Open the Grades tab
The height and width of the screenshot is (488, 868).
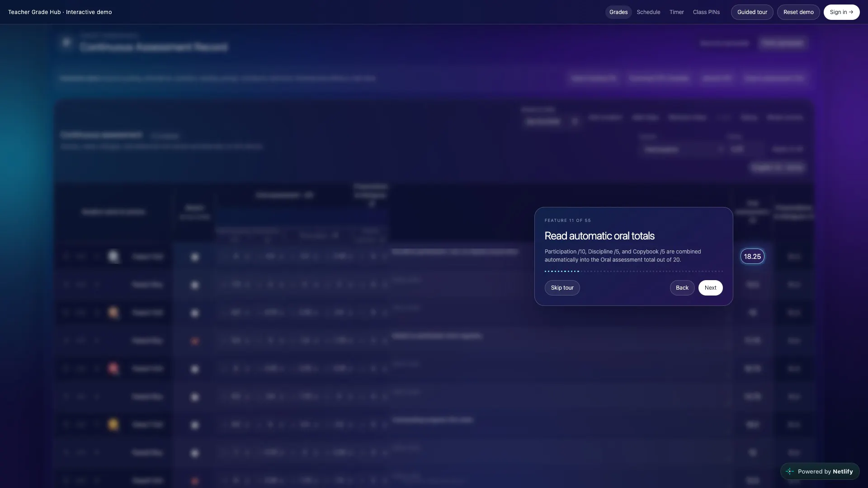pyautogui.click(x=618, y=12)
